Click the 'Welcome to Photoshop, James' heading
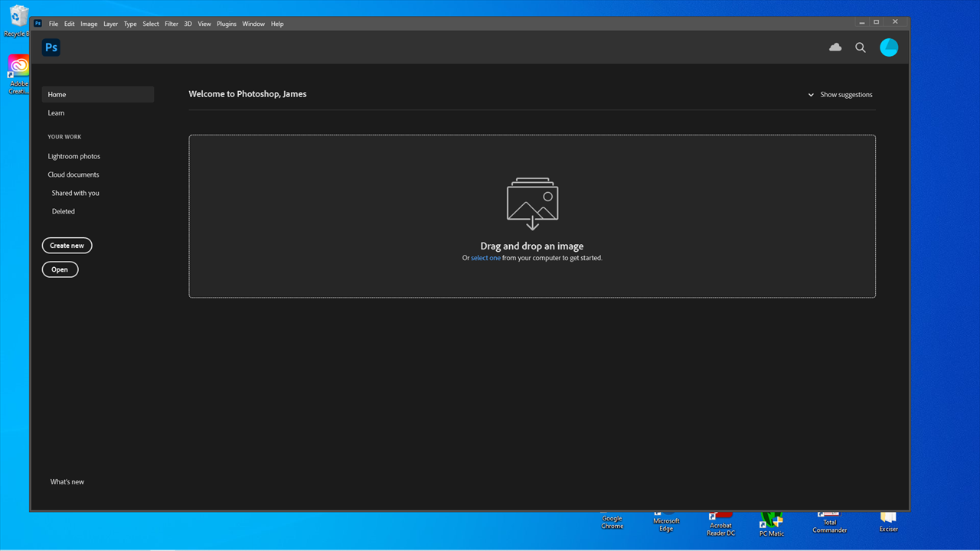The height and width of the screenshot is (551, 980). pos(247,94)
